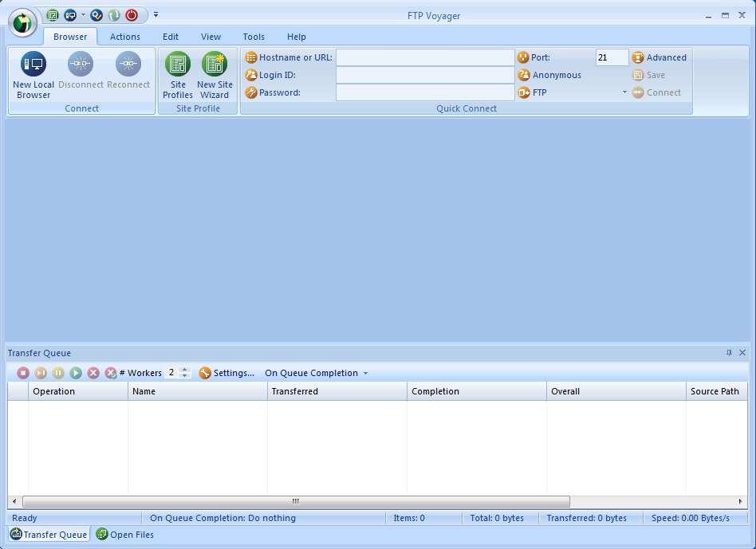Image resolution: width=756 pixels, height=549 pixels.
Task: Stop the transfer queue
Action: pyautogui.click(x=23, y=373)
